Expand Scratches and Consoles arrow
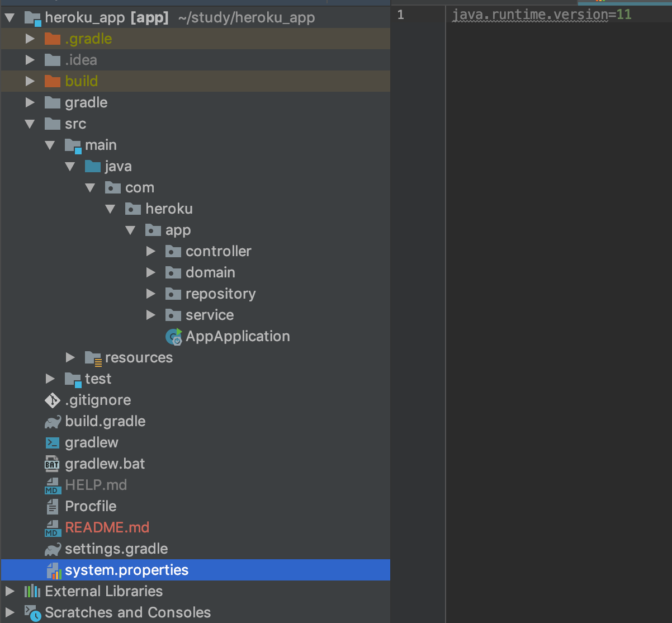 coord(10,613)
